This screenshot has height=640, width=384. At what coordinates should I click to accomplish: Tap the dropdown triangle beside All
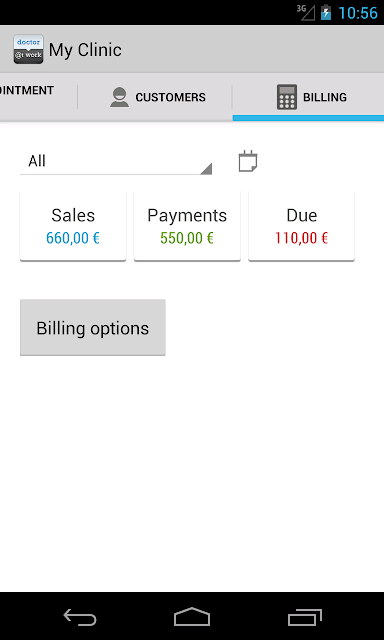(x=206, y=169)
